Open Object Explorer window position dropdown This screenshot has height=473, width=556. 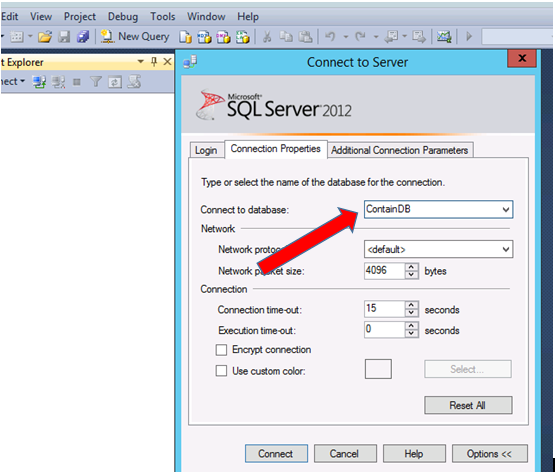point(141,62)
